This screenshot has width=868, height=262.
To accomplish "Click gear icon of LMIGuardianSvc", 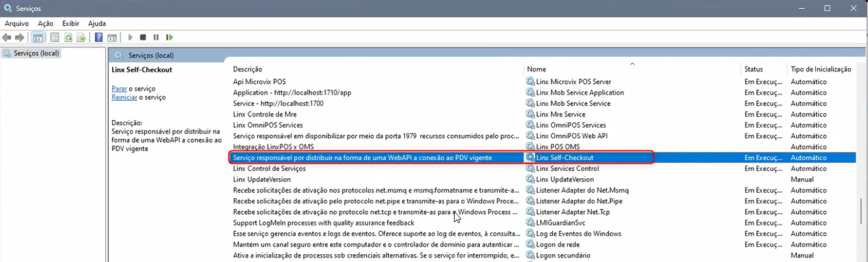I will point(530,223).
